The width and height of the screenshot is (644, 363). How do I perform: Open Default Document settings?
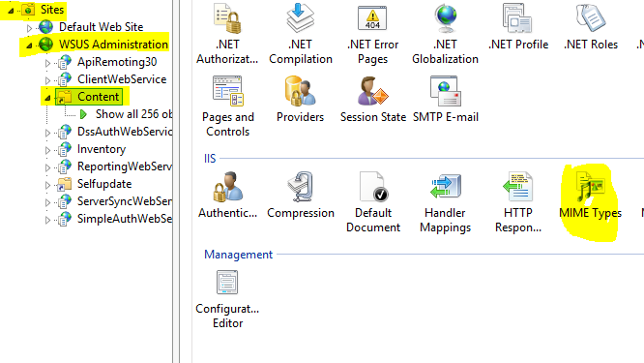click(373, 202)
